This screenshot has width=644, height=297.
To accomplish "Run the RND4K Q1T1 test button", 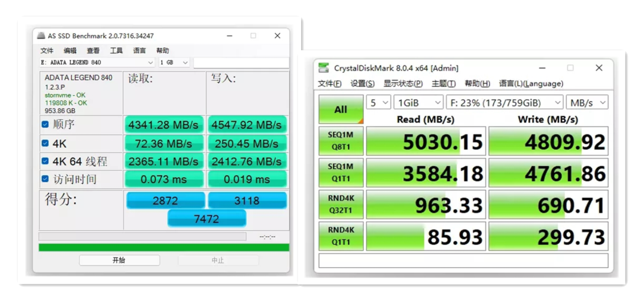I will [x=341, y=236].
